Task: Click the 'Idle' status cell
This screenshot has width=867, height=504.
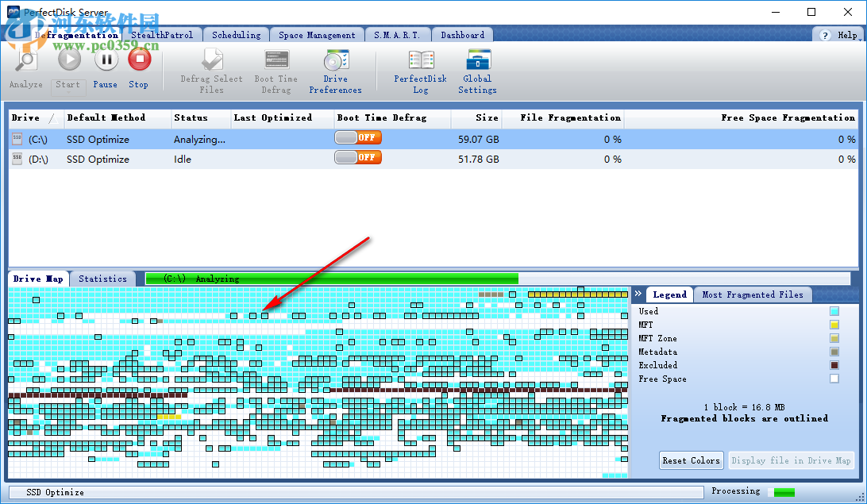Action: [183, 160]
